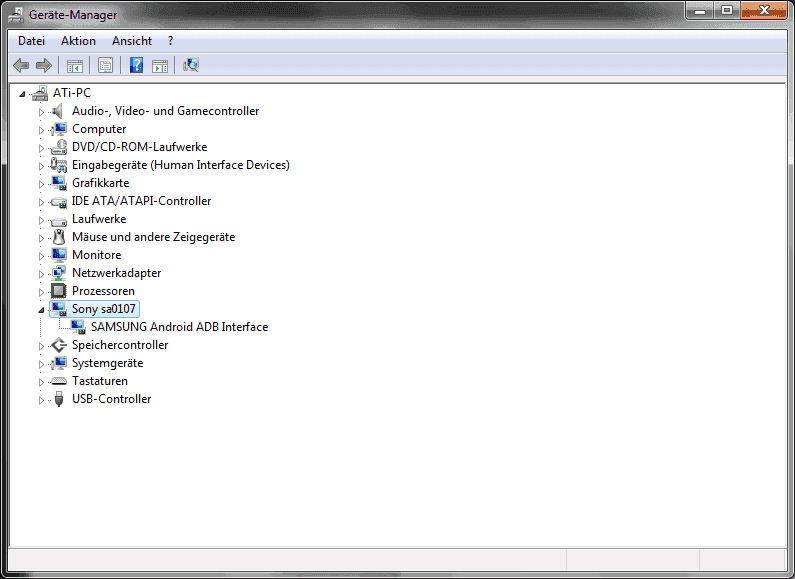Screen dimensions: 795x579
Task: Expand Mäuse und andere Zeigegeräte
Action: coord(42,238)
